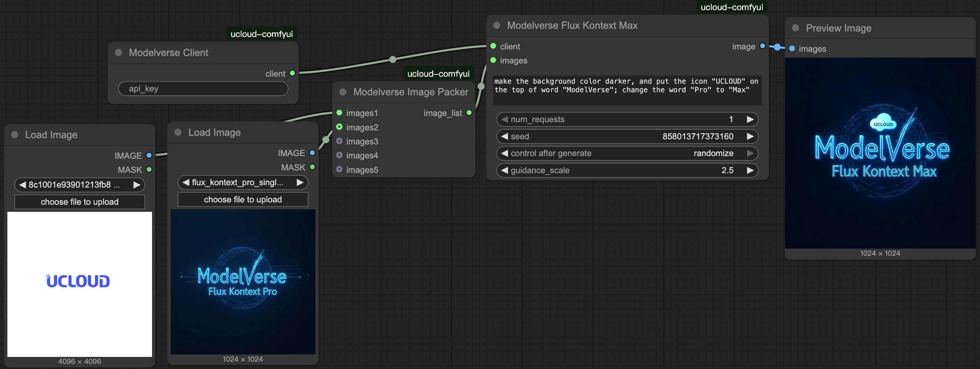
Task: Increase guidance_scale with the right arrow
Action: tap(750, 170)
